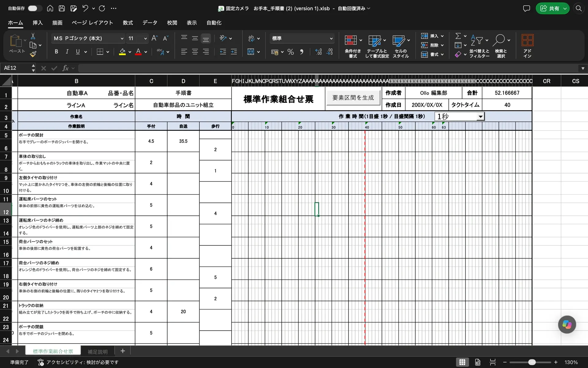Click the Add-ins (アドイン) icon
The image size is (588, 368).
(x=527, y=46)
